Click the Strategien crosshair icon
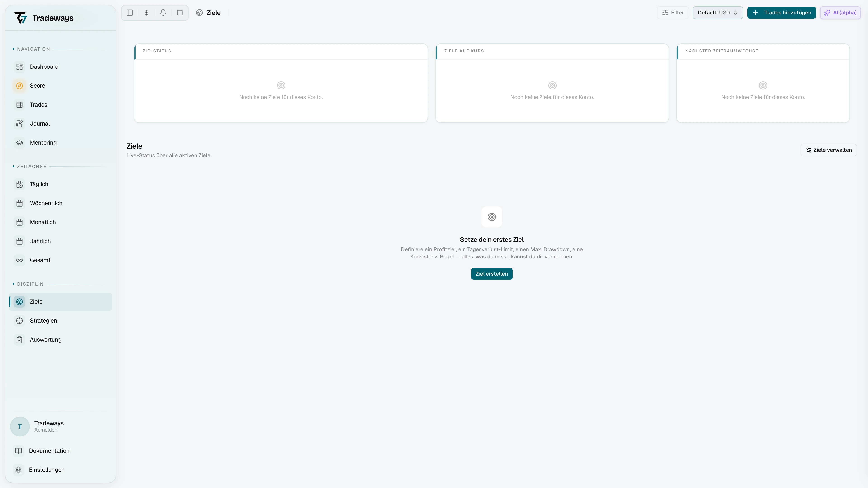This screenshot has width=868, height=488. [x=19, y=321]
